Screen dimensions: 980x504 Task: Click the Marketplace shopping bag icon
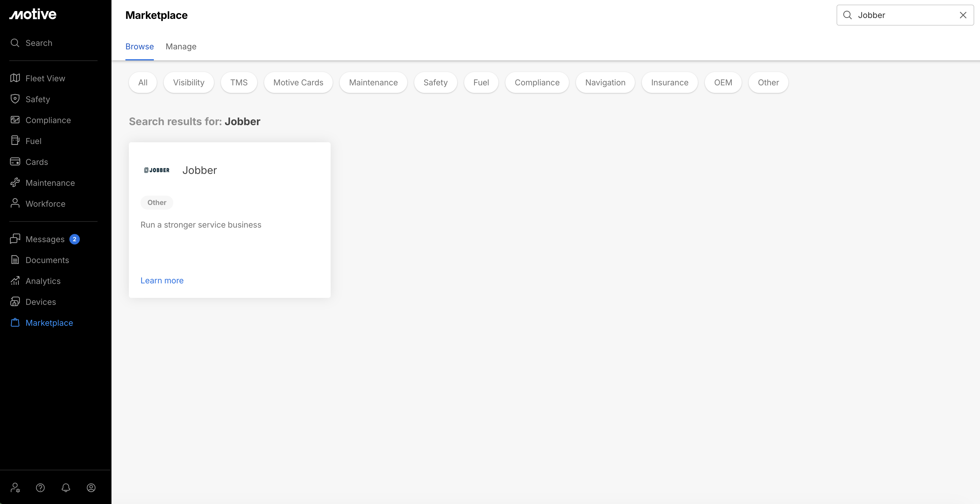click(15, 323)
